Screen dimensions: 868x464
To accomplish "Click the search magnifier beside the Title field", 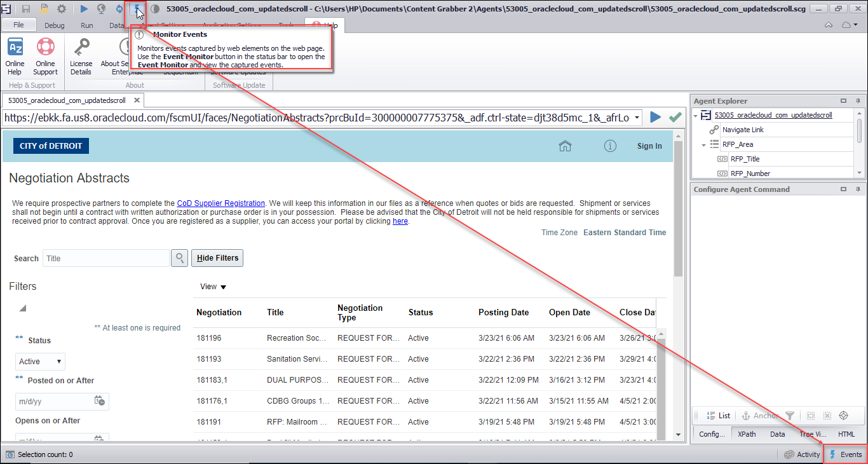I will click(x=179, y=257).
